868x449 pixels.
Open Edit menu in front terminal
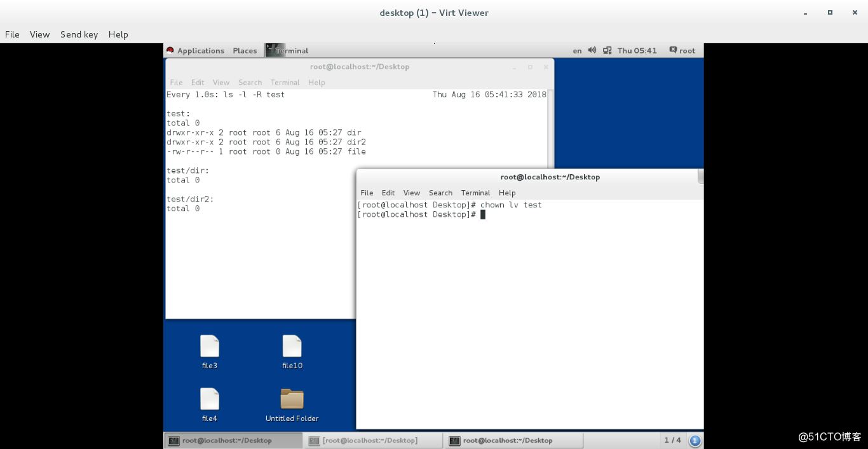tap(388, 193)
